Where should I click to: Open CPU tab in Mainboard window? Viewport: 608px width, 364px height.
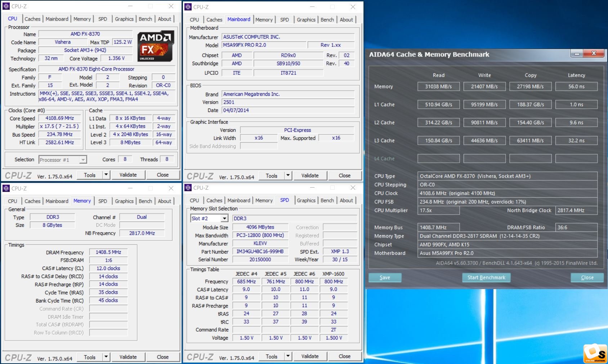pyautogui.click(x=195, y=19)
